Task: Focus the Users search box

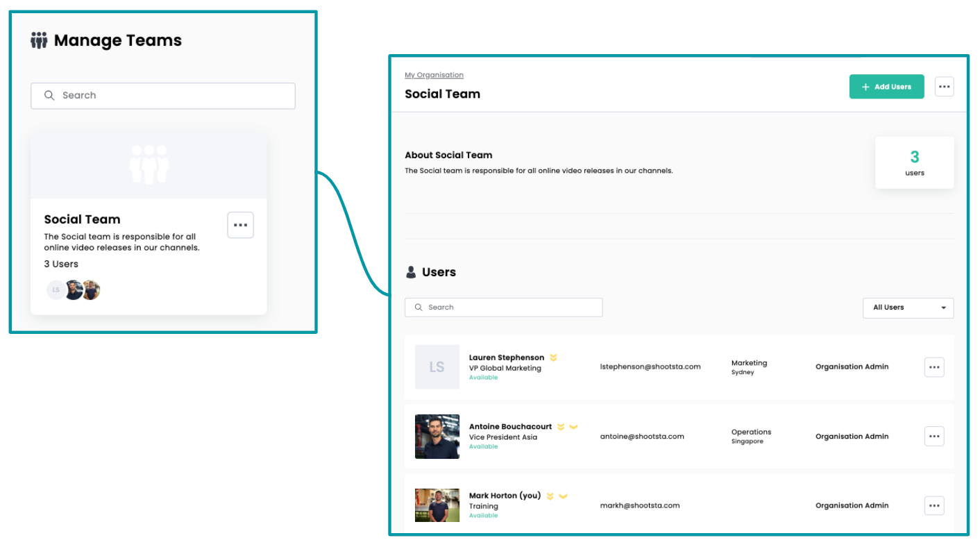Action: coord(503,308)
